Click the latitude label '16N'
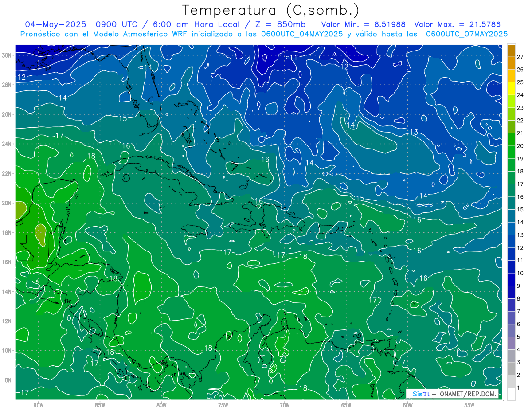 (x=7, y=262)
